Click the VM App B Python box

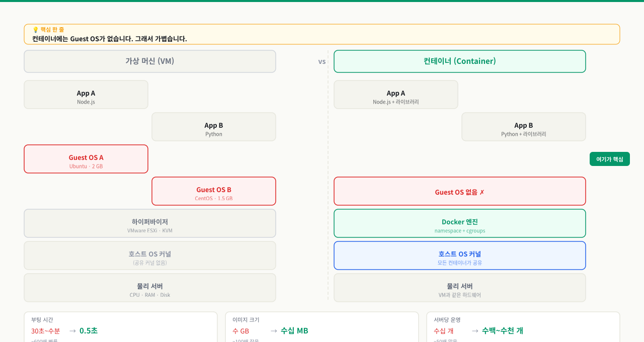pos(214,127)
